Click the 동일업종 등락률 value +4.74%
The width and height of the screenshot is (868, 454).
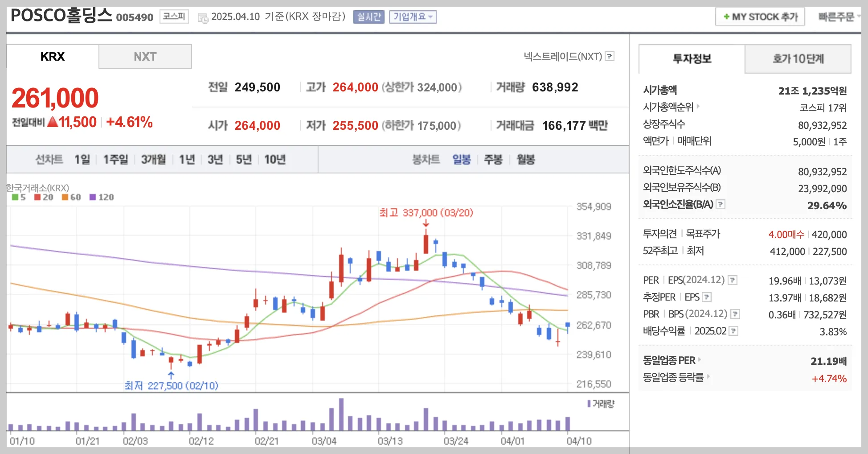[829, 379]
